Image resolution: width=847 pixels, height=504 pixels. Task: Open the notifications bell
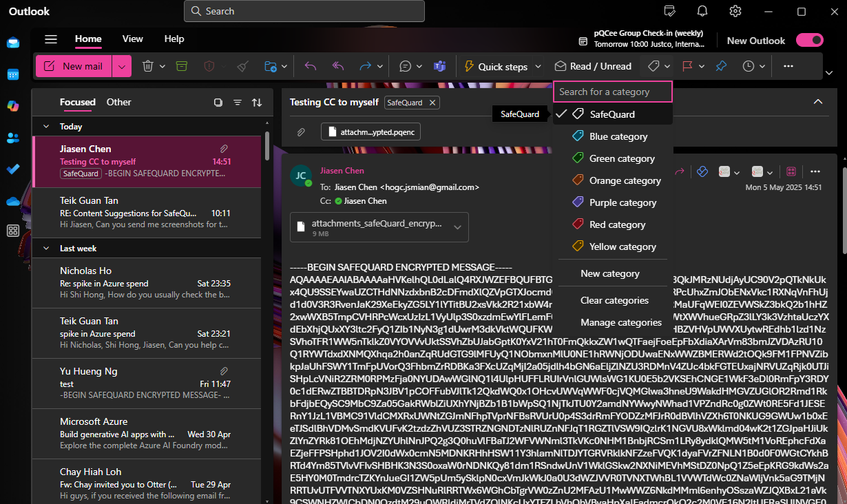tap(702, 11)
